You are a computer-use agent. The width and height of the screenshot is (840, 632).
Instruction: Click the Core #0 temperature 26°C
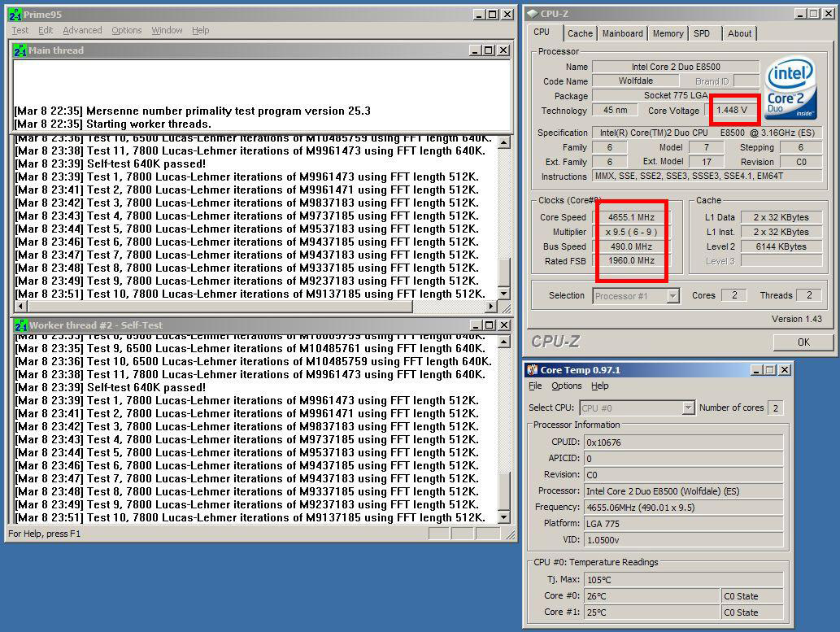pos(652,596)
